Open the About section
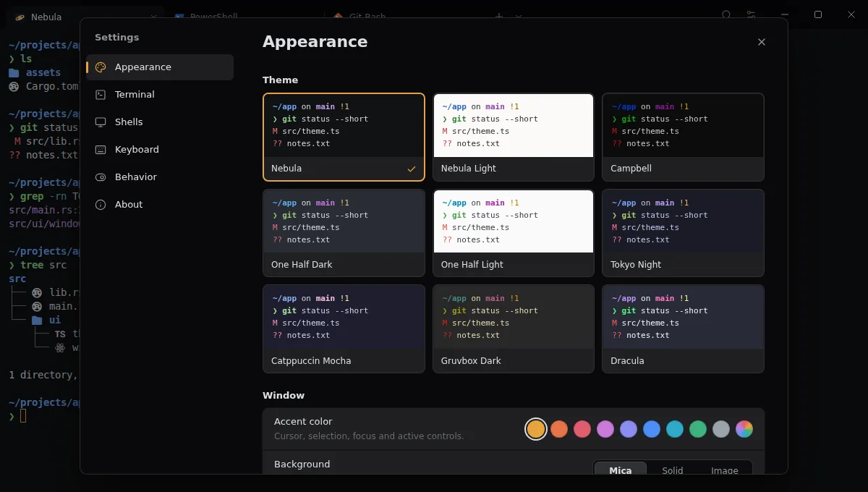 pyautogui.click(x=160, y=205)
